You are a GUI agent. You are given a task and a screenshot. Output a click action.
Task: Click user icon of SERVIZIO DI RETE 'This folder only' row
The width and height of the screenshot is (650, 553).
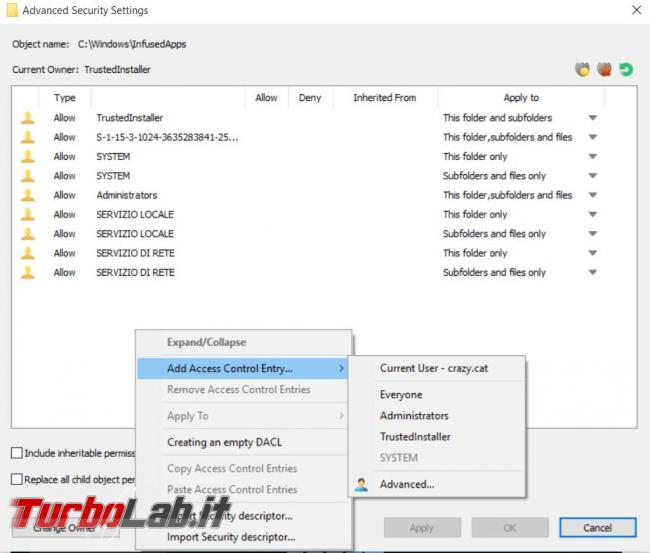click(28, 253)
